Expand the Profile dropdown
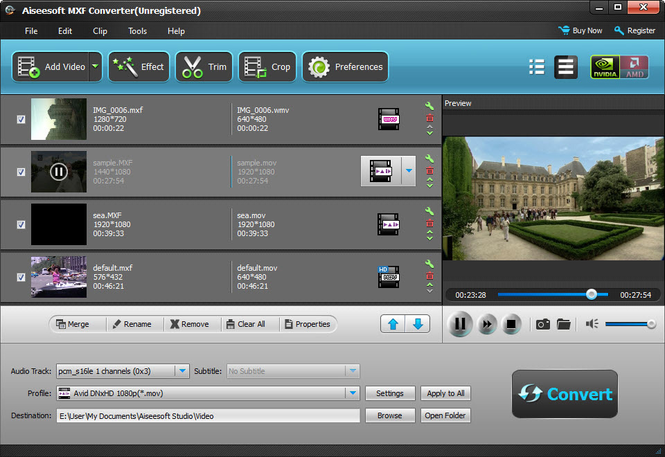The height and width of the screenshot is (457, 665). (352, 393)
